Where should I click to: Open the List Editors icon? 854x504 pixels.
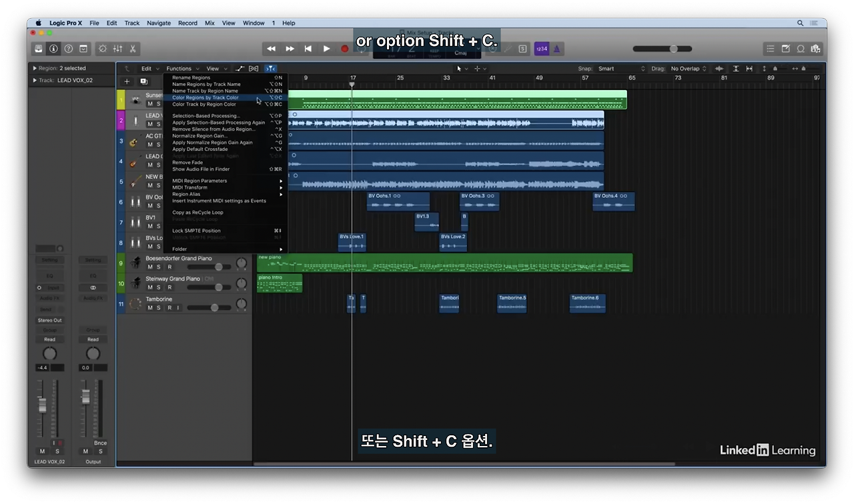(x=771, y=49)
